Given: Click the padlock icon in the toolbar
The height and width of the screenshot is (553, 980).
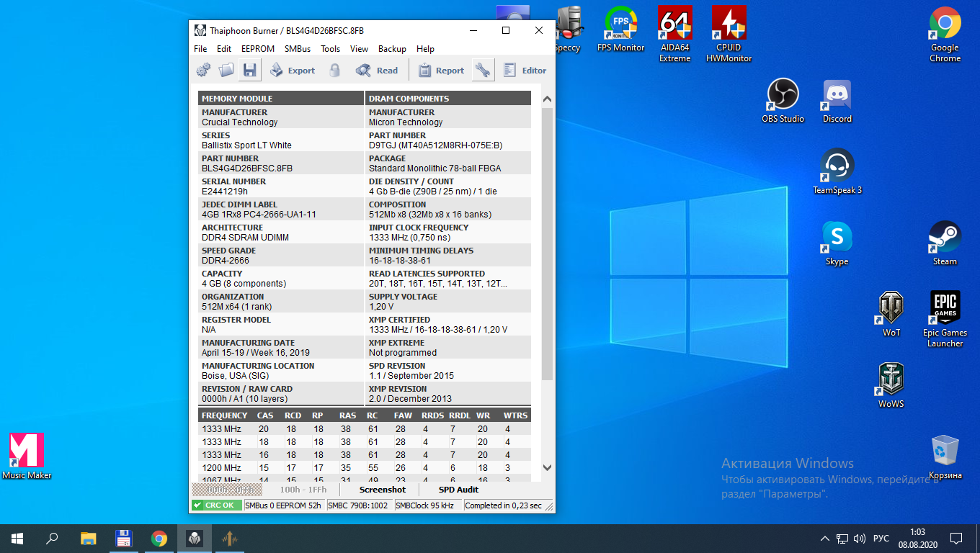Looking at the screenshot, I should pyautogui.click(x=334, y=70).
